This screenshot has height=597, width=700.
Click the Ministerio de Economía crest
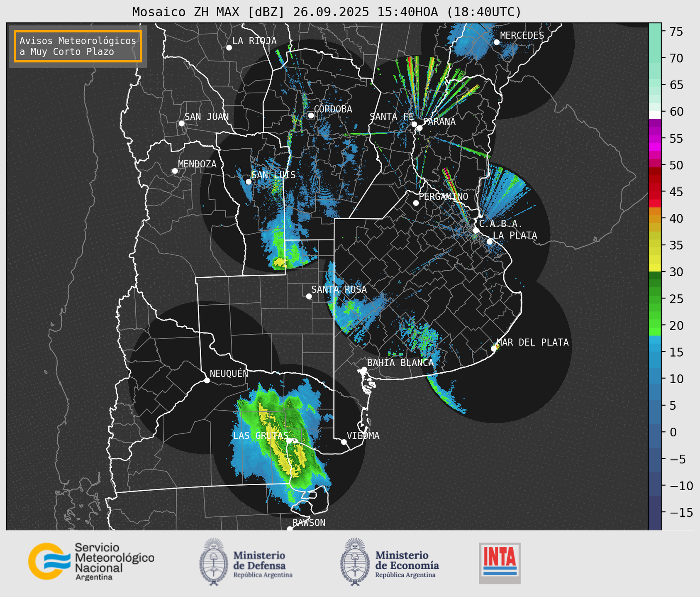(x=355, y=562)
